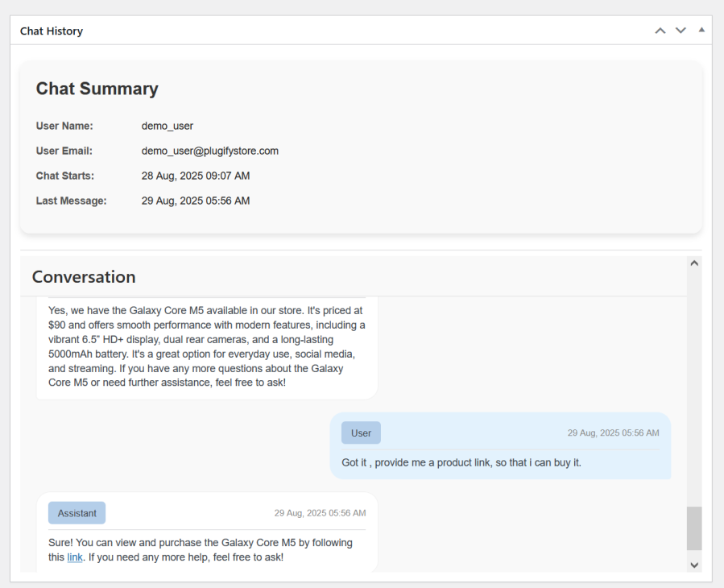Image resolution: width=724 pixels, height=588 pixels.
Task: Click the conversation scrollbar thumb
Action: click(694, 528)
